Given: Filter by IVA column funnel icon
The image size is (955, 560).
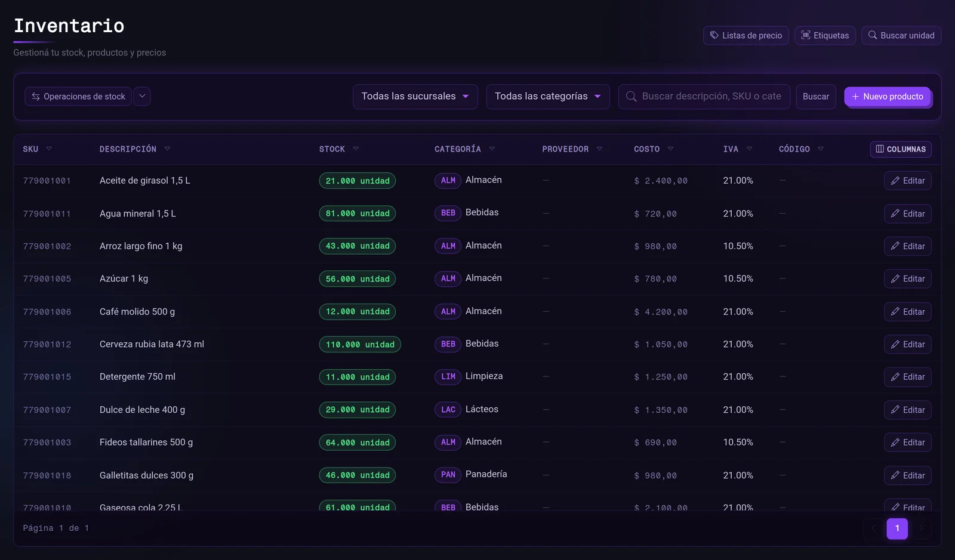Looking at the screenshot, I should (749, 149).
